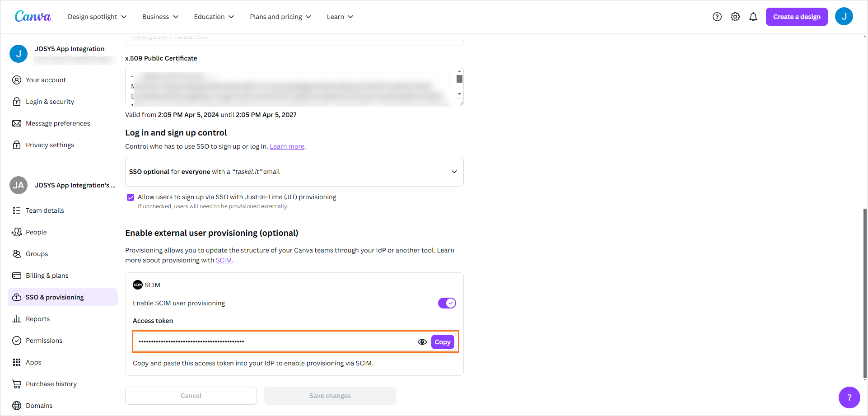Click the People add-user icon
Viewport: 868px width, 416px height.
pyautogui.click(x=17, y=232)
